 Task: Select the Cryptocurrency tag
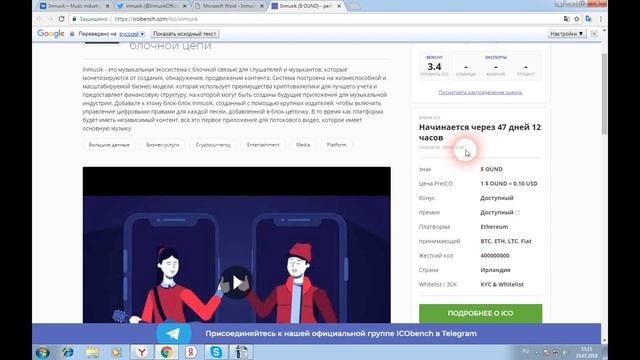click(213, 145)
